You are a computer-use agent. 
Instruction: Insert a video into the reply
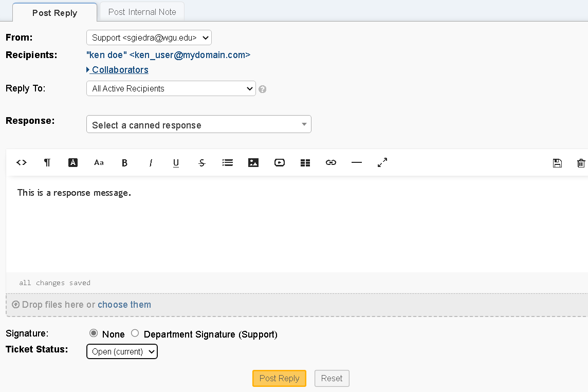click(x=279, y=162)
